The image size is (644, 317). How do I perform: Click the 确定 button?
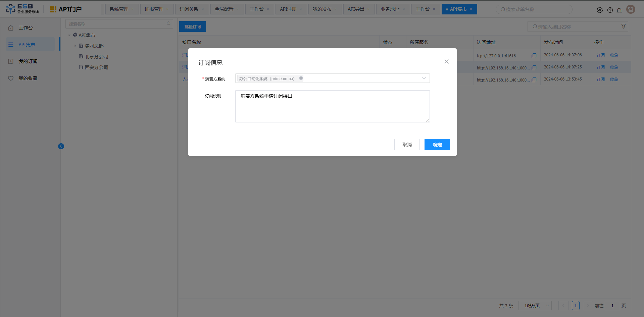[x=437, y=145]
